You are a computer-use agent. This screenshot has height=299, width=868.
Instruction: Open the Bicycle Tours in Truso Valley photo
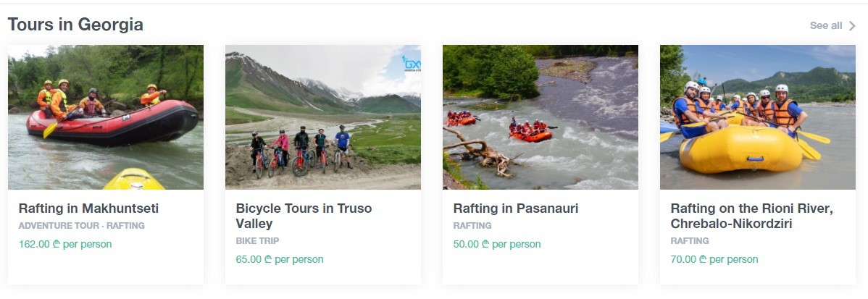(x=323, y=117)
